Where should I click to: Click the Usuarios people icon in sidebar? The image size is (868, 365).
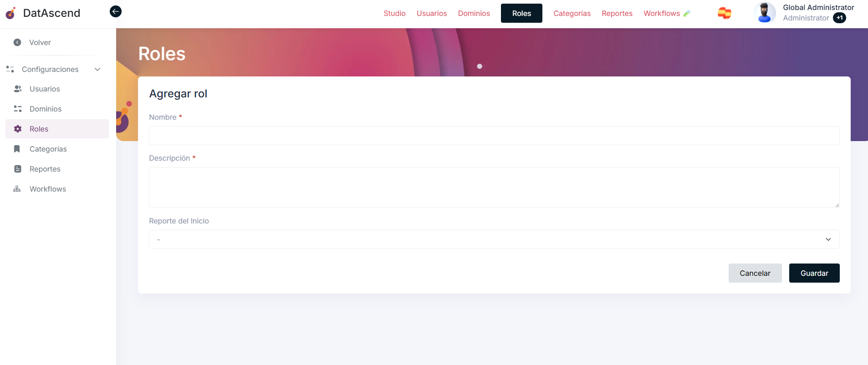coord(18,89)
